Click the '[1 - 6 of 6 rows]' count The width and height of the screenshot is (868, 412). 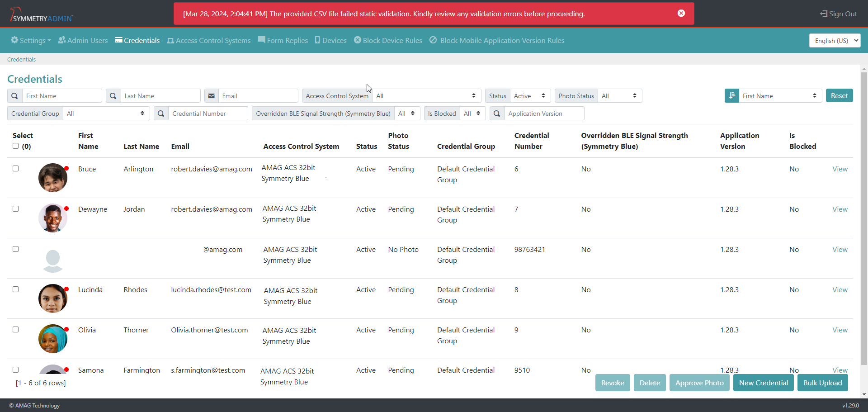pos(41,383)
